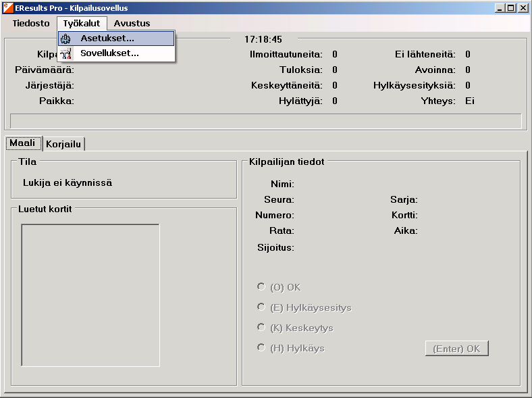
Task: Click the Sijoitus: label
Action: click(x=275, y=247)
